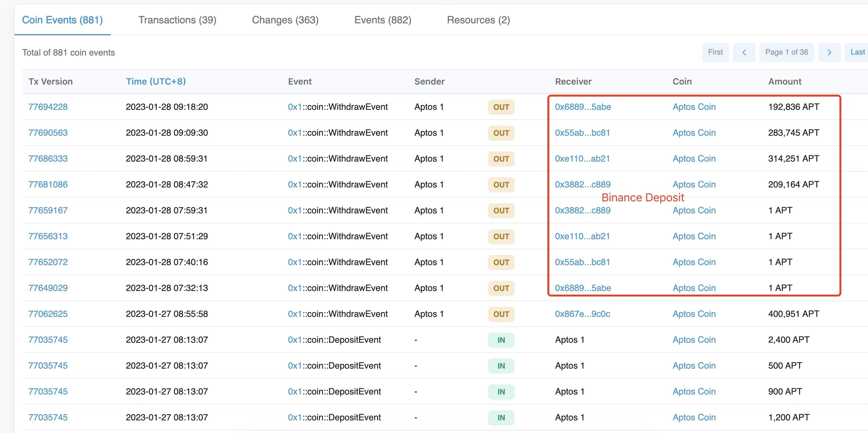Open transaction version 77694228
This screenshot has height=433, width=868.
[48, 107]
